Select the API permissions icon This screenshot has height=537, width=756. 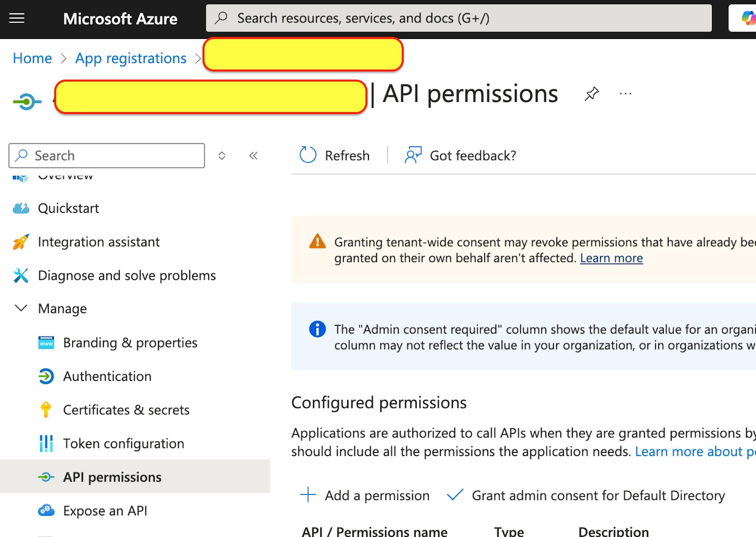pos(46,477)
